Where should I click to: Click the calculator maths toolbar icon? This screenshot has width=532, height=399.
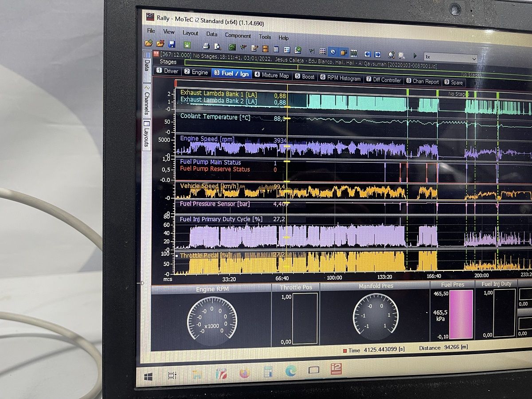276,49
